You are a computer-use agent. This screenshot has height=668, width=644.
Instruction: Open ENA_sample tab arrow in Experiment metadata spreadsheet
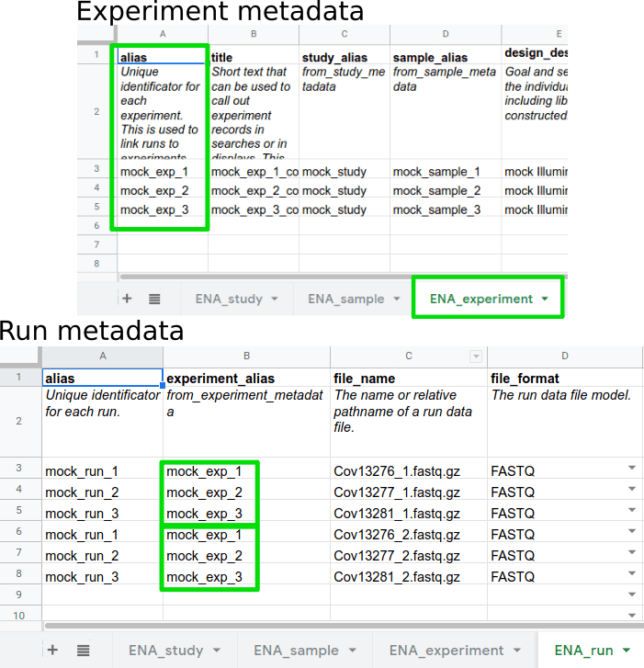click(396, 299)
